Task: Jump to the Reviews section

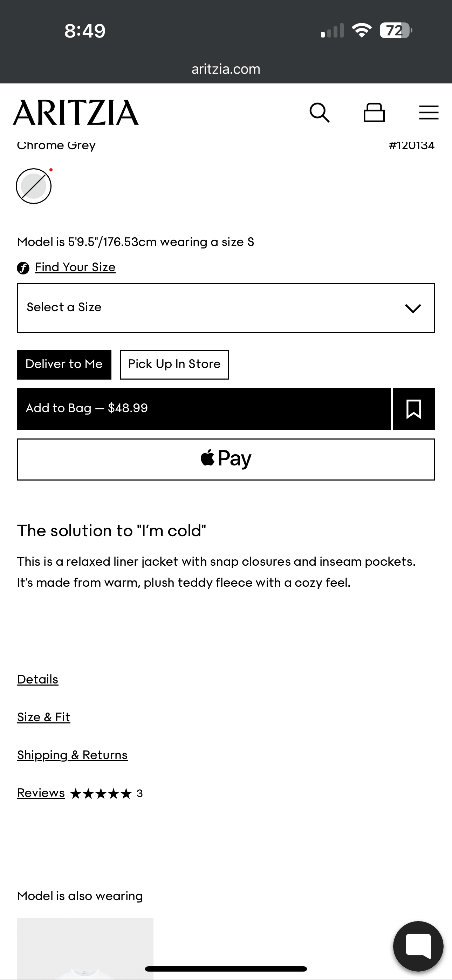Action: click(x=41, y=793)
